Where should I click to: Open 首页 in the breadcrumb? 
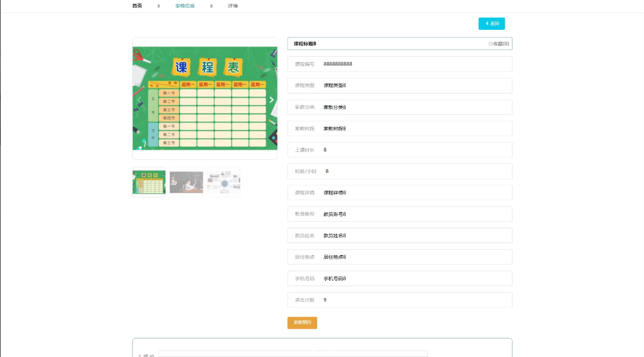pos(137,6)
